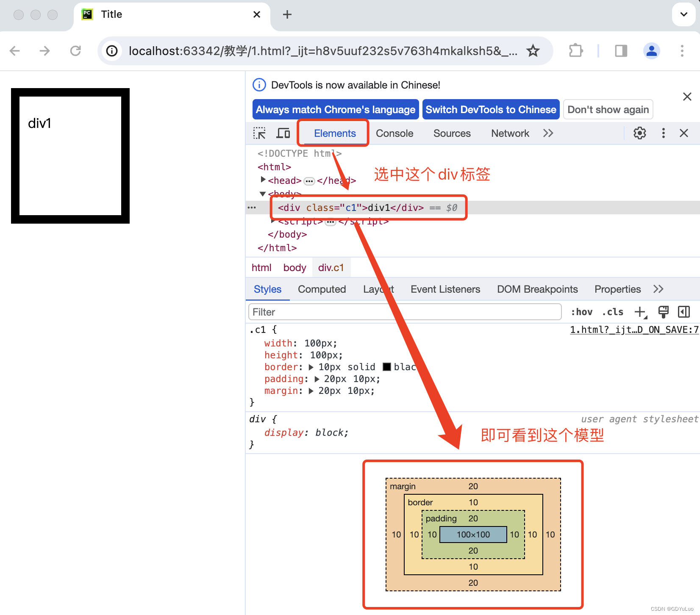Activate the inspect element picker
This screenshot has width=700, height=615.
(x=259, y=133)
